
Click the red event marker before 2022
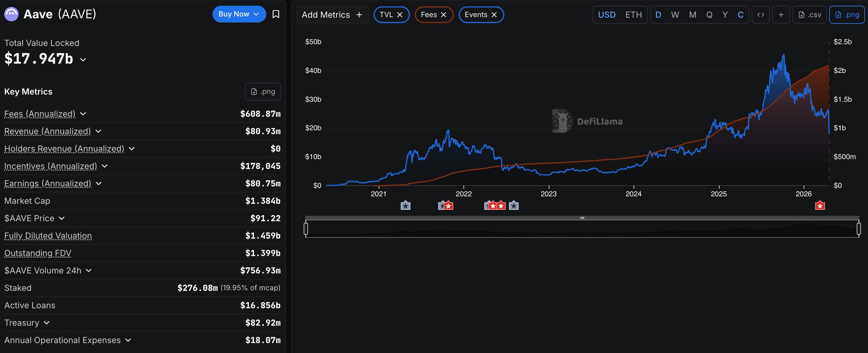tap(448, 205)
